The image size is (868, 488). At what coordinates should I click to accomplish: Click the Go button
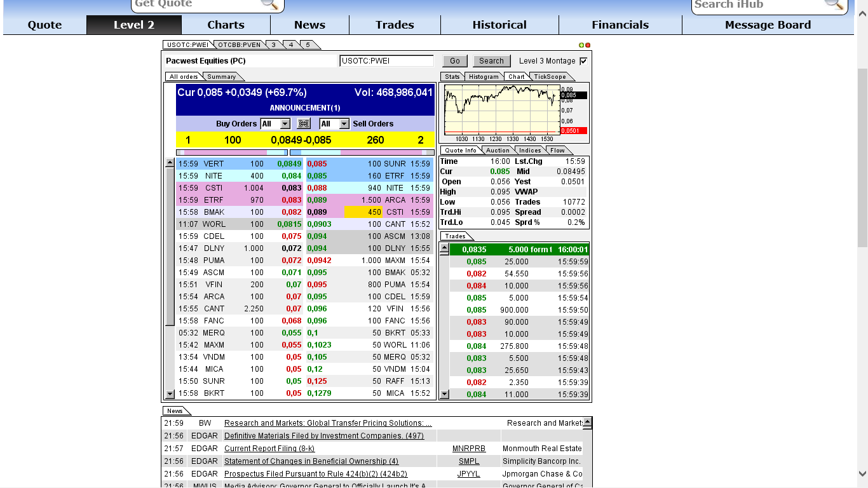click(455, 61)
